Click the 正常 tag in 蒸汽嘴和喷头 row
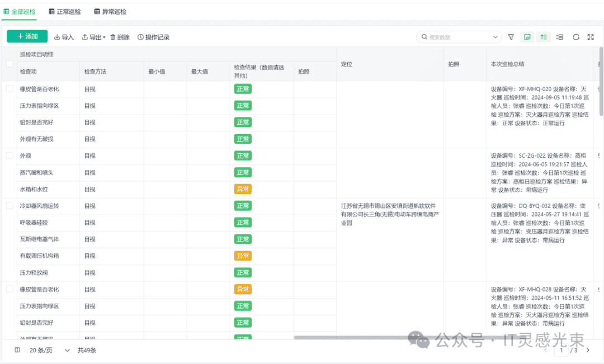The width and height of the screenshot is (604, 364). point(243,173)
